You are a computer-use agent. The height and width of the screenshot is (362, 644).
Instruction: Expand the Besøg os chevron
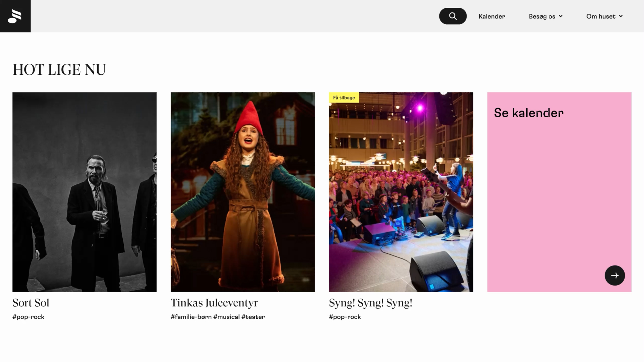[x=560, y=16]
